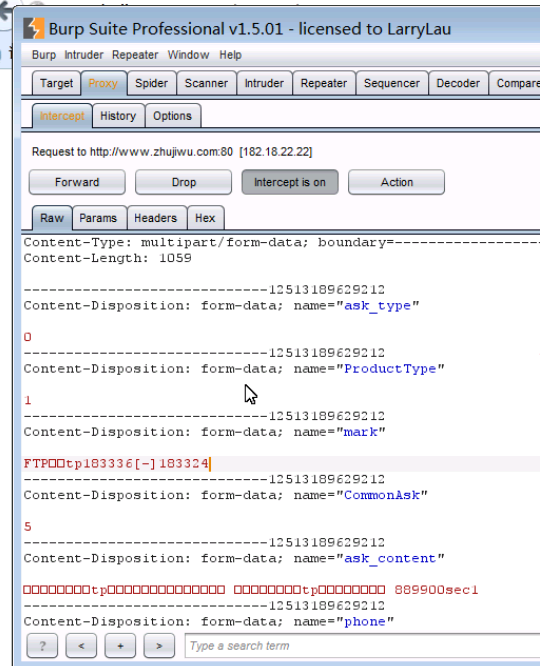This screenshot has height=666, width=540.
Task: Select the Proxy tab
Action: 103,83
